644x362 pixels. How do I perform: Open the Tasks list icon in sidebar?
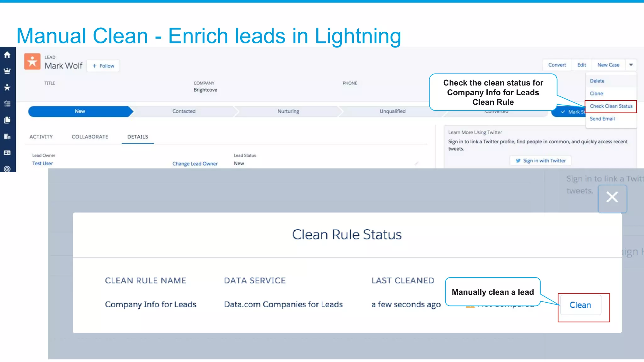[x=7, y=104]
